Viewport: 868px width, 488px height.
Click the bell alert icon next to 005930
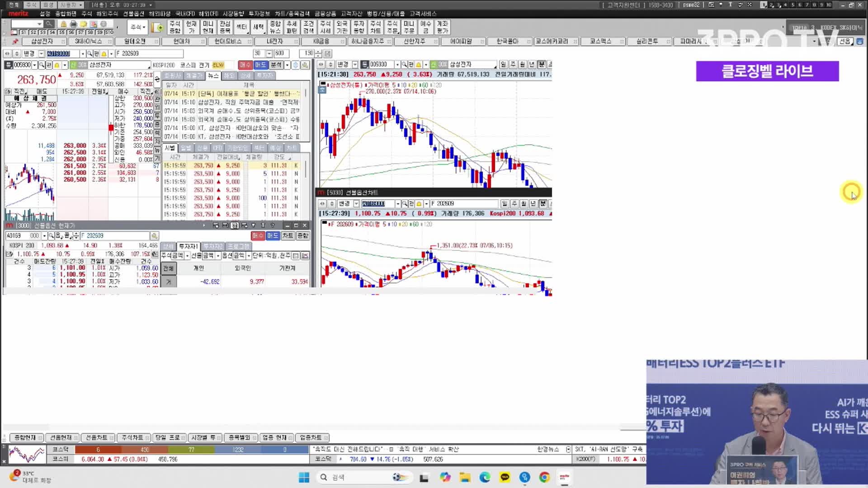tap(57, 65)
